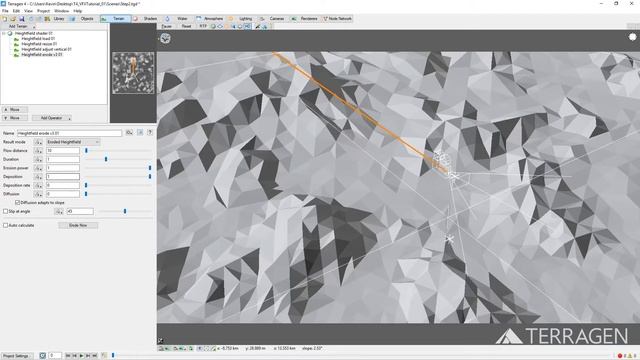
Task: Click the timeline play button
Action: [81, 356]
